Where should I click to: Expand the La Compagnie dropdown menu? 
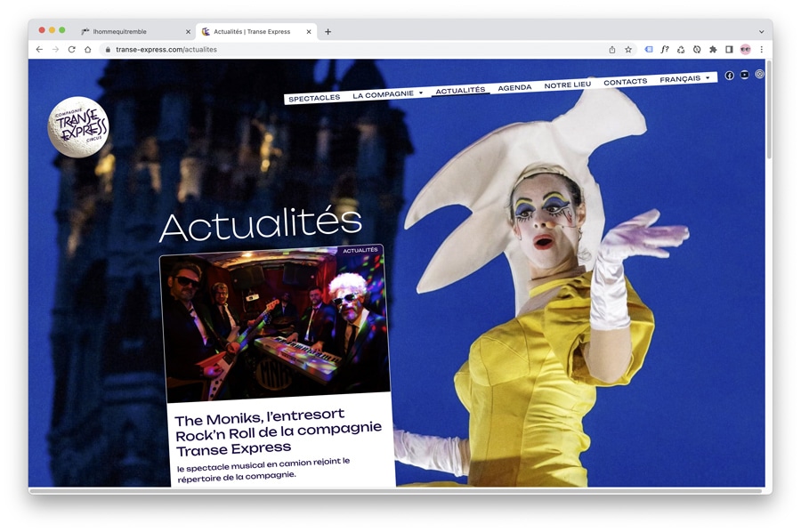tap(387, 94)
